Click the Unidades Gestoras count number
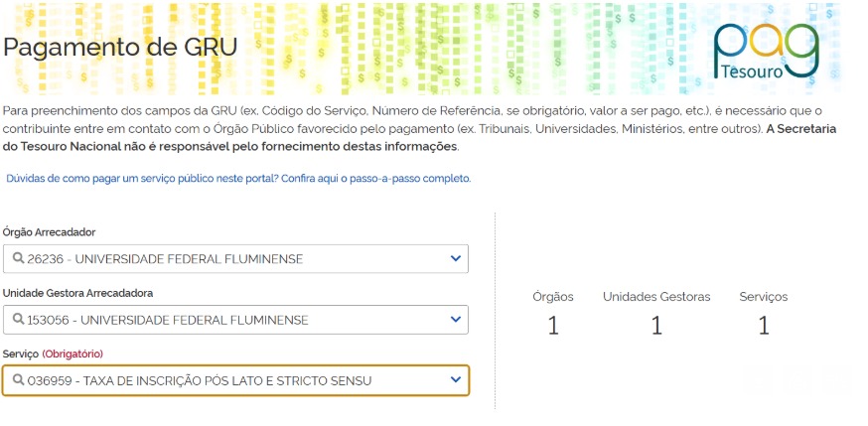Screen dimensions: 868x426 656,326
